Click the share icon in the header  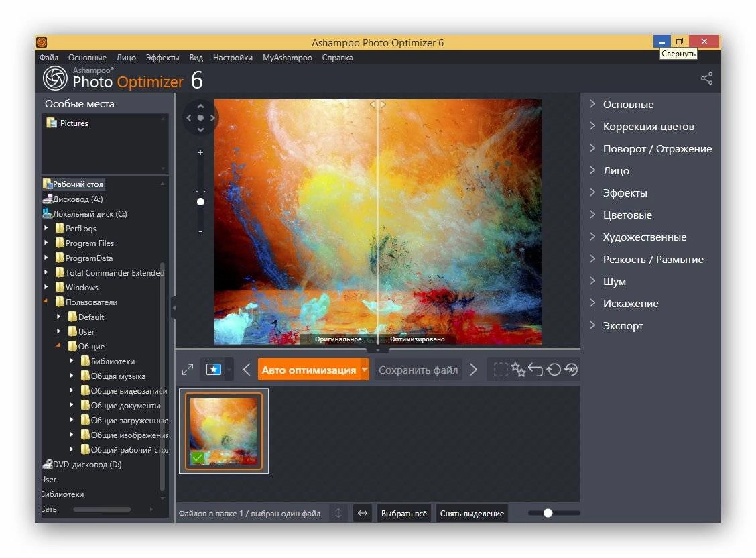click(x=706, y=78)
